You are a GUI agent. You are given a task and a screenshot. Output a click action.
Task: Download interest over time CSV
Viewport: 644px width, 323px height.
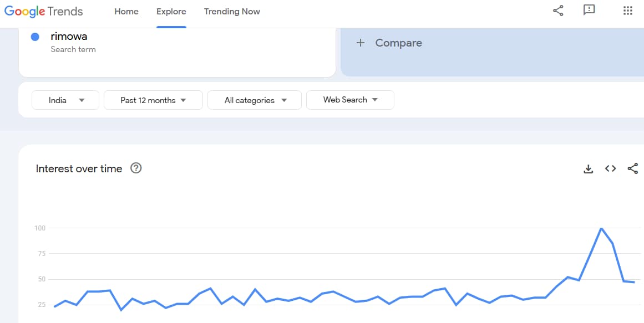click(589, 169)
